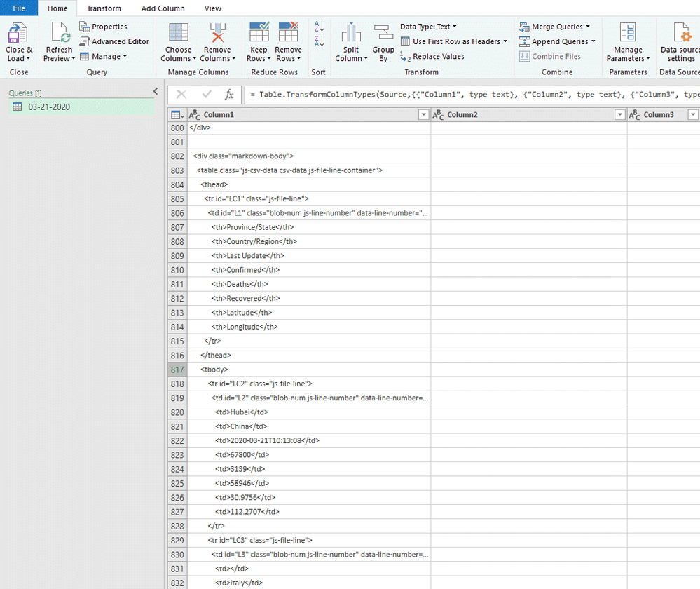This screenshot has width=700, height=589.
Task: Click Column1 ABC data type icon
Action: pyautogui.click(x=194, y=115)
